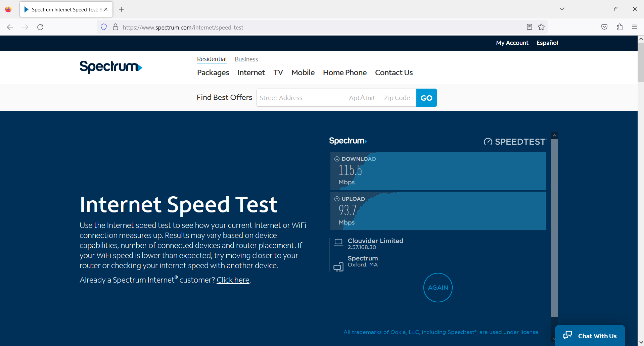Click the Clouvider Limited device icon
Image resolution: width=644 pixels, height=346 pixels.
[338, 242]
